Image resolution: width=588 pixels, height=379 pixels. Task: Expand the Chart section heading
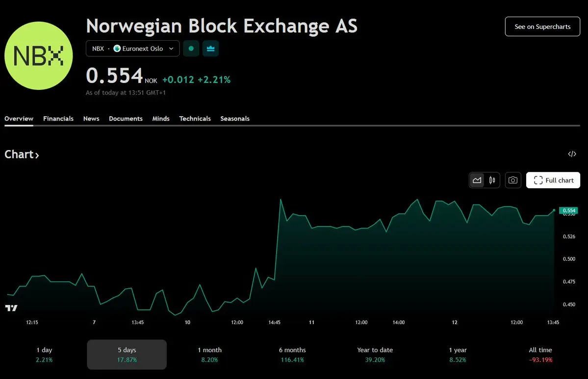(22, 154)
